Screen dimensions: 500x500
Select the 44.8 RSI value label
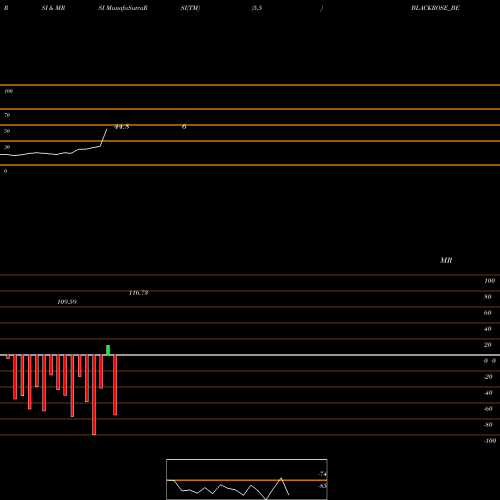122,127
